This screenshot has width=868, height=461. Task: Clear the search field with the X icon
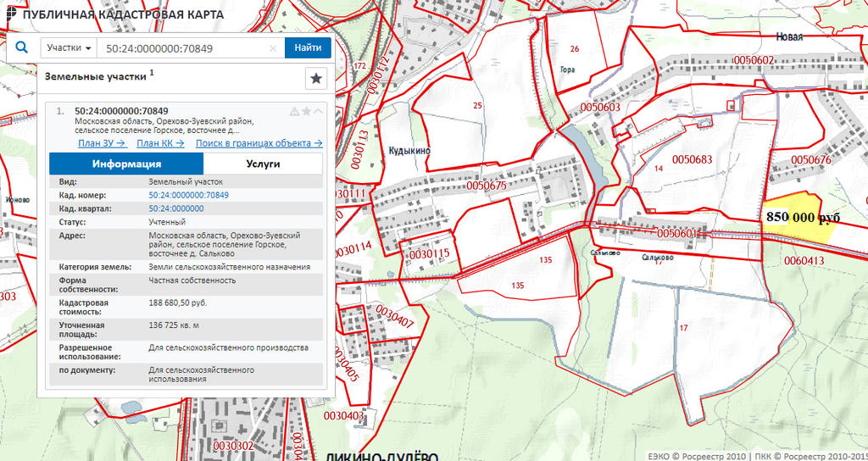pyautogui.click(x=272, y=48)
